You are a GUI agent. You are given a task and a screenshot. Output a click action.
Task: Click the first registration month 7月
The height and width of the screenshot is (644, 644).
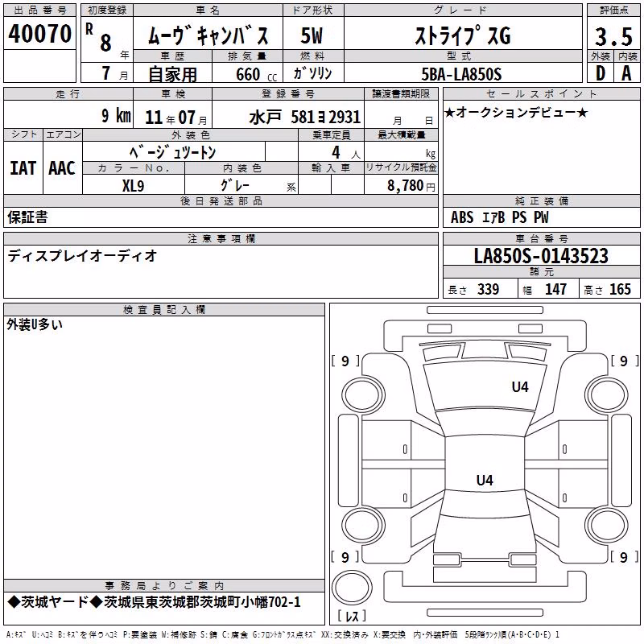114,73
